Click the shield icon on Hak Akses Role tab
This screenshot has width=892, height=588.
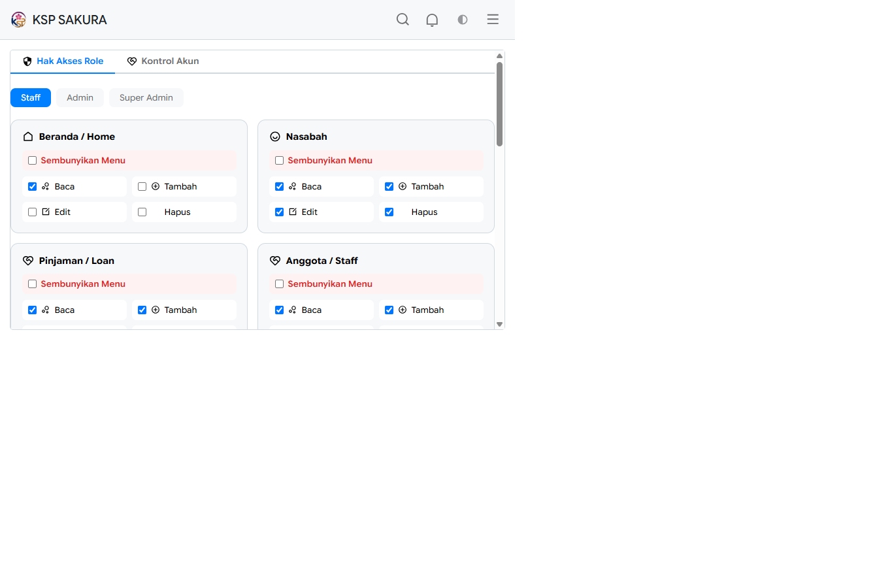coord(27,61)
